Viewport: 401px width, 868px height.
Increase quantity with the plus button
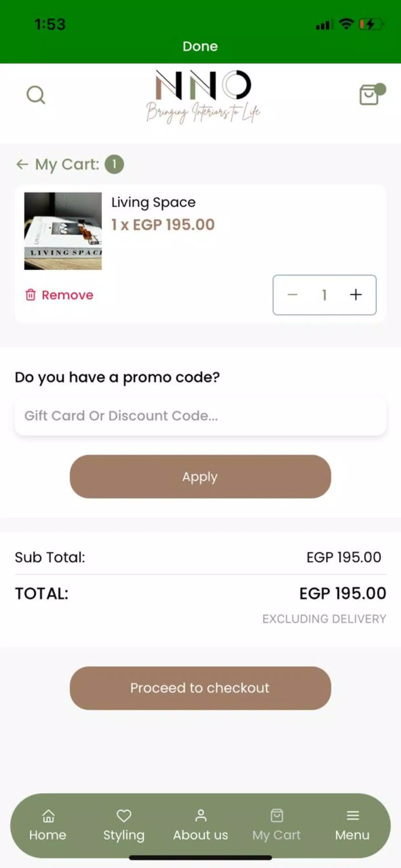[356, 295]
